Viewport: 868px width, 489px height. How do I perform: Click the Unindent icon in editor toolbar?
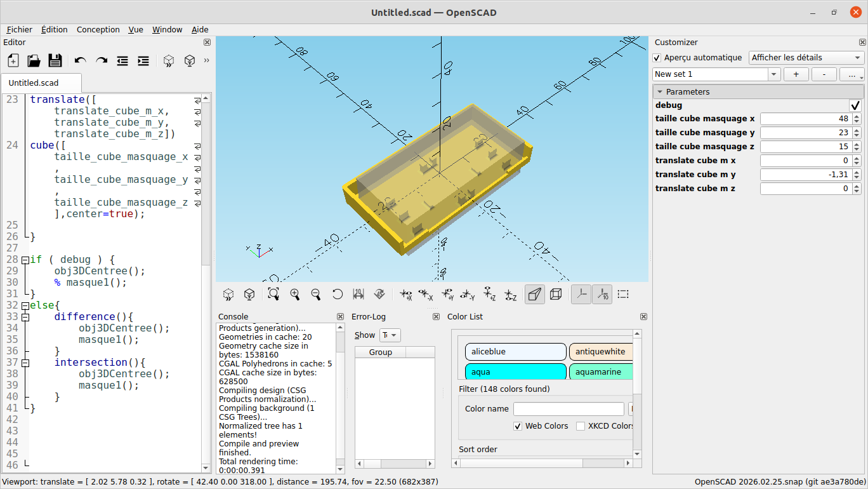(x=122, y=61)
